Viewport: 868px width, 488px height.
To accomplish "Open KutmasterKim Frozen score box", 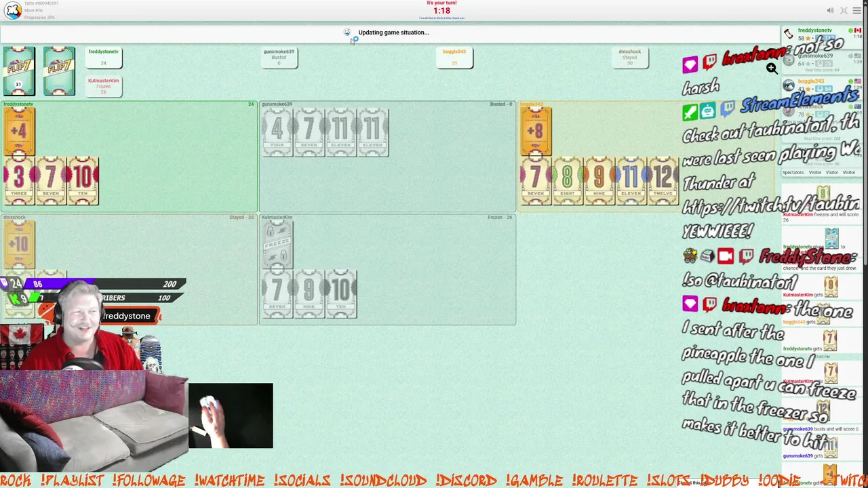I will coord(104,86).
